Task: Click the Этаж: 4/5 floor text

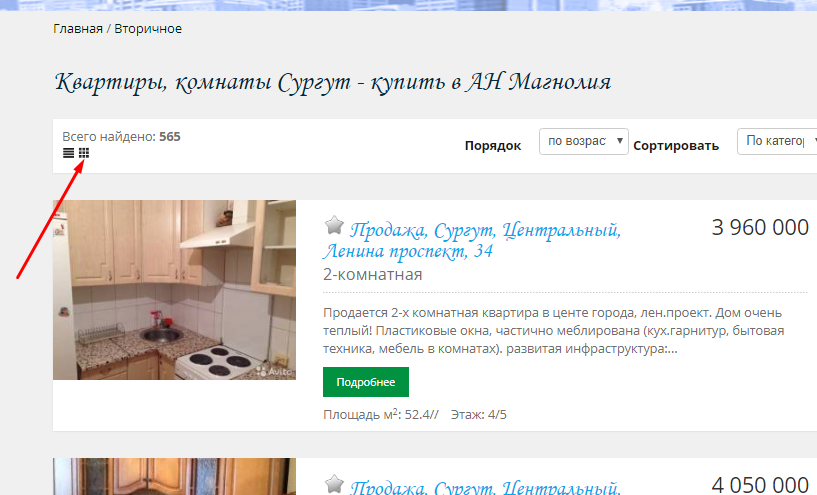Action: click(x=478, y=415)
